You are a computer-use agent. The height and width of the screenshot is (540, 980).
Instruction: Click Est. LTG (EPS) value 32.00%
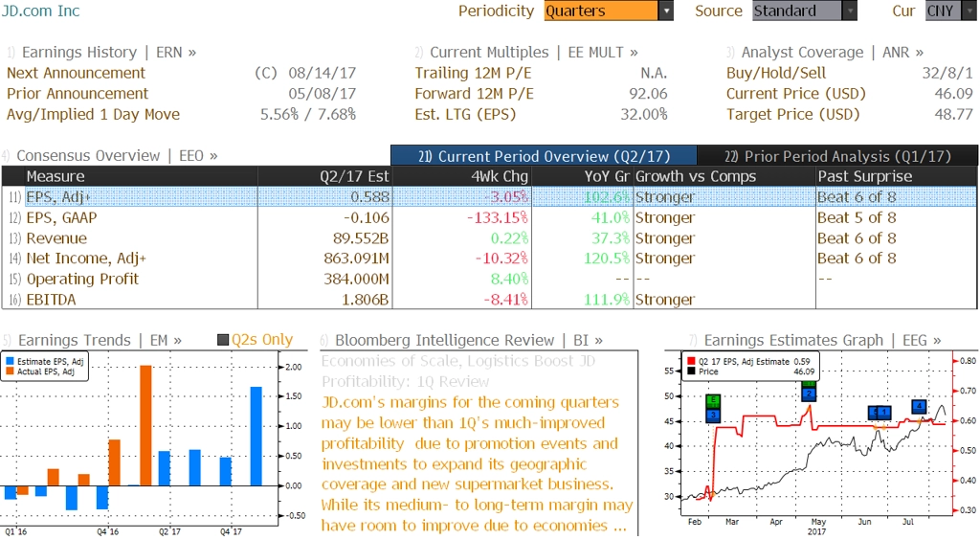(x=644, y=114)
